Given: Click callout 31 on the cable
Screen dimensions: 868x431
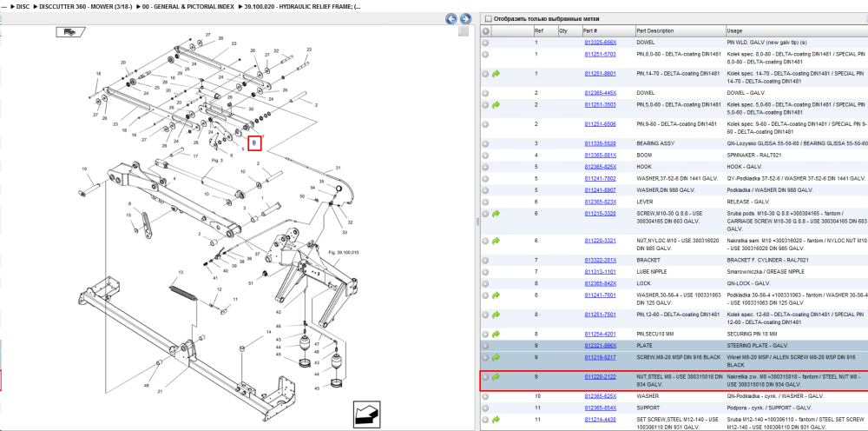Looking at the screenshot, I should (x=338, y=168).
